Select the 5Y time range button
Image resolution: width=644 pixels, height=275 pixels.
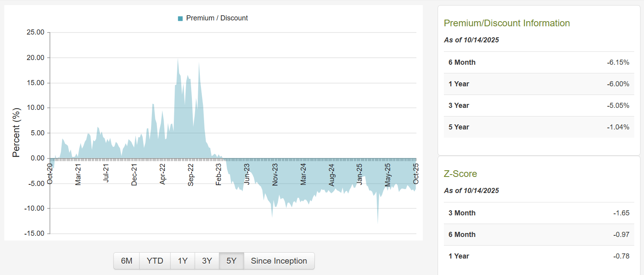(231, 260)
